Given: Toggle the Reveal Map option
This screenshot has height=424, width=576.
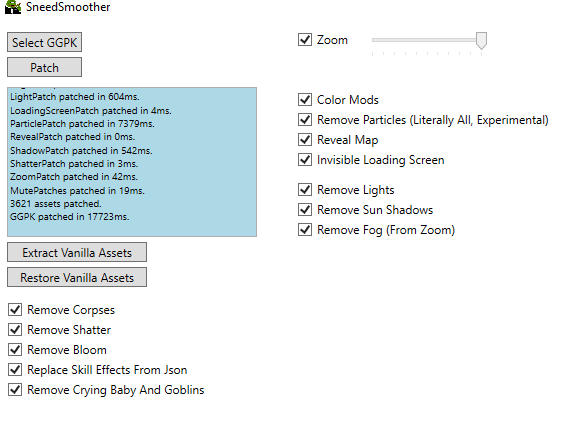Looking at the screenshot, I should click(x=305, y=140).
